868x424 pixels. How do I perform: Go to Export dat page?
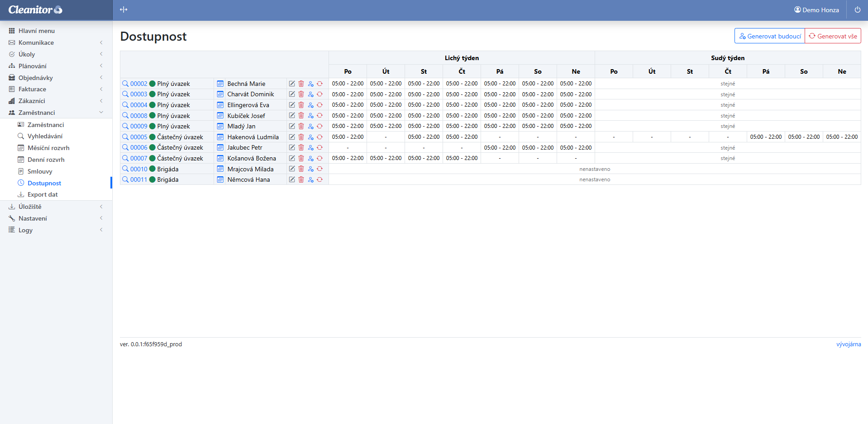coord(43,194)
